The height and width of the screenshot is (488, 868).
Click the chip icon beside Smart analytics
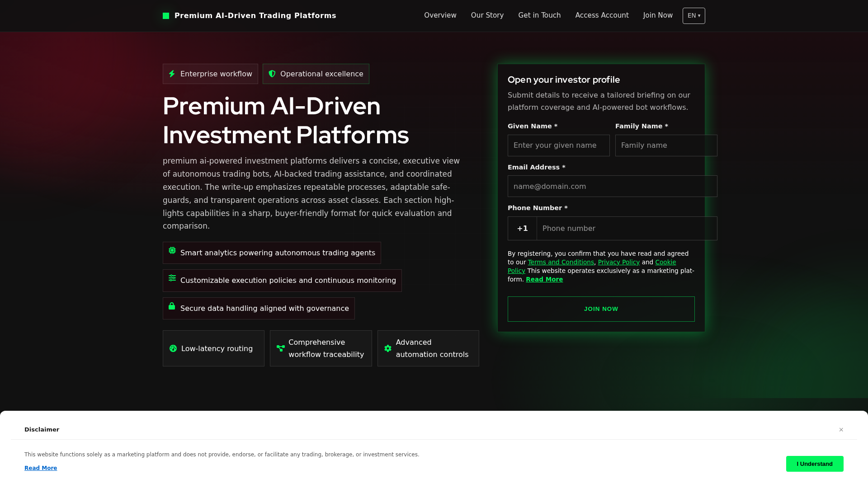click(172, 250)
